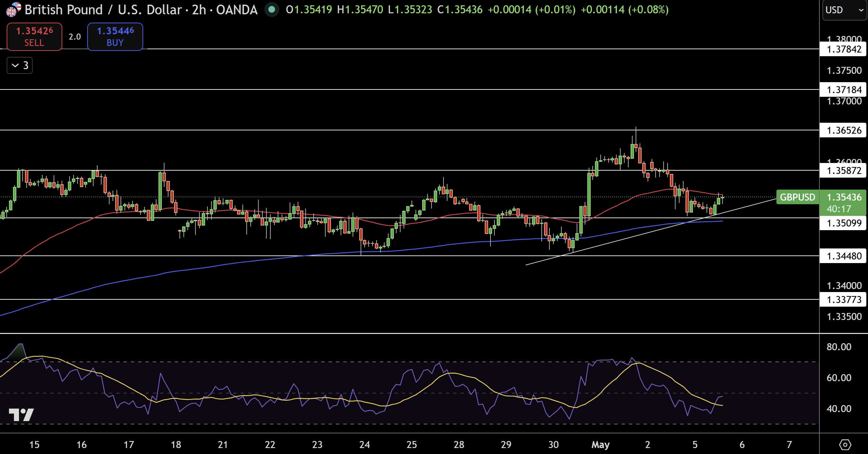868x454 pixels.
Task: Select the 1.35099 price level label
Action: [843, 223]
